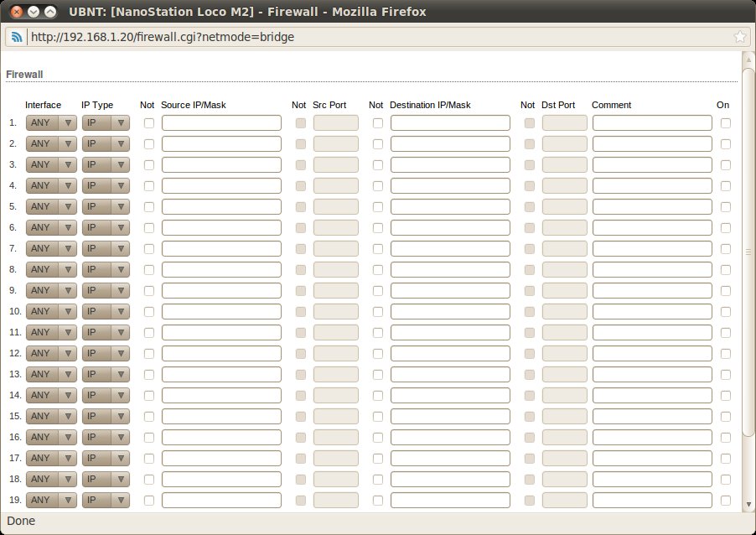Click the bookmark star icon
This screenshot has width=756, height=535.
740,37
